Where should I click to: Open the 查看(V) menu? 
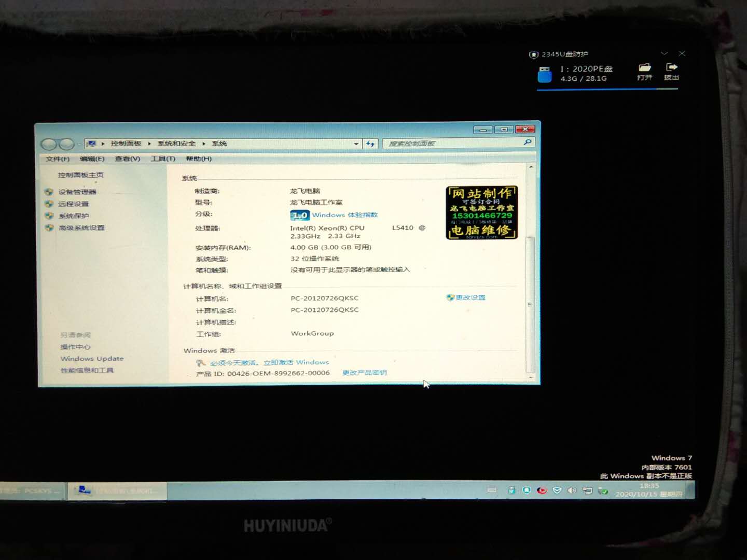[128, 159]
